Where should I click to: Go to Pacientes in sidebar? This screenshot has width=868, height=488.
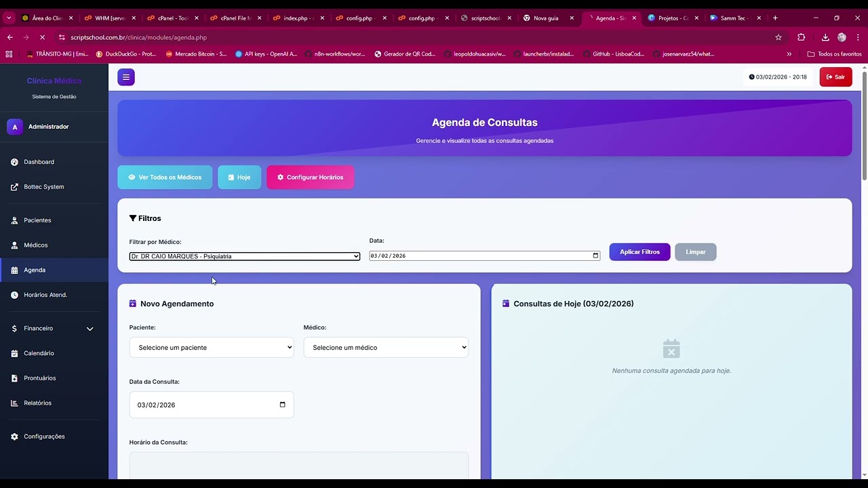point(54,220)
